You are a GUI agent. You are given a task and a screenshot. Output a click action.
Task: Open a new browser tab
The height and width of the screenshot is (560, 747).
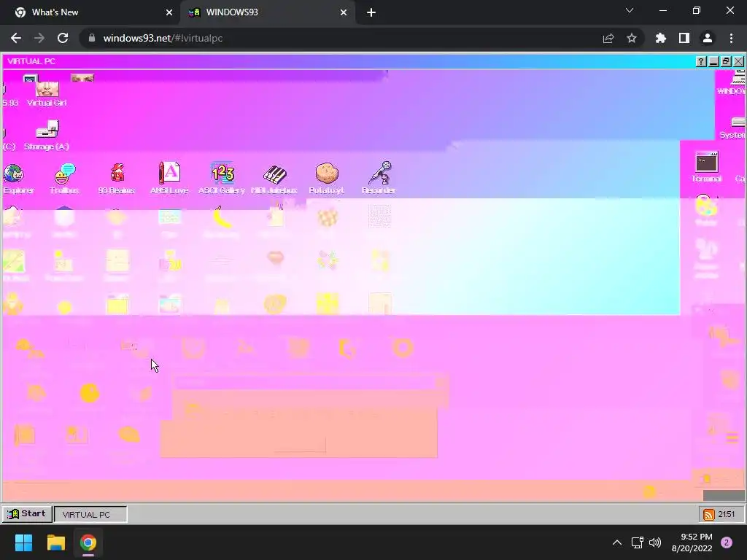[371, 12]
